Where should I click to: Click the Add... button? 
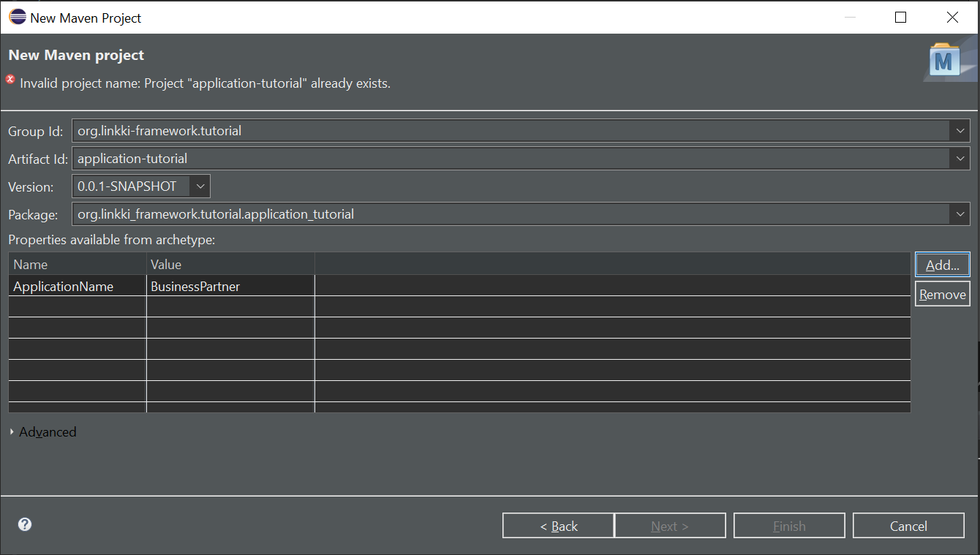click(x=942, y=264)
